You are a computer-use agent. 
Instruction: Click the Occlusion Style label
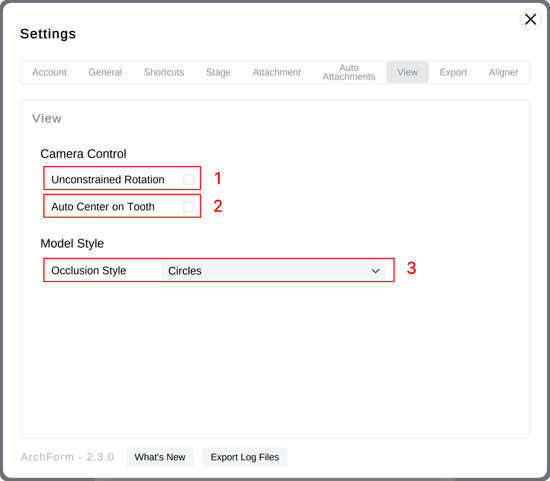[x=88, y=270]
